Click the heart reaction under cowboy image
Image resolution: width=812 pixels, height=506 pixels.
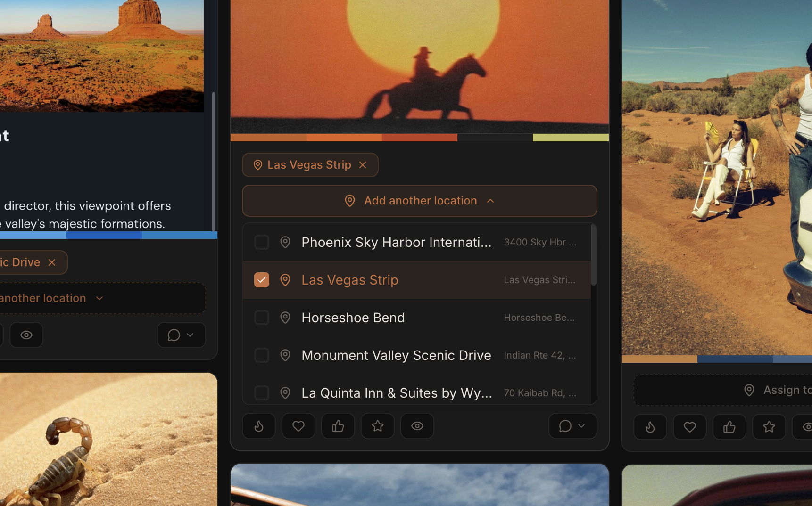pos(298,426)
